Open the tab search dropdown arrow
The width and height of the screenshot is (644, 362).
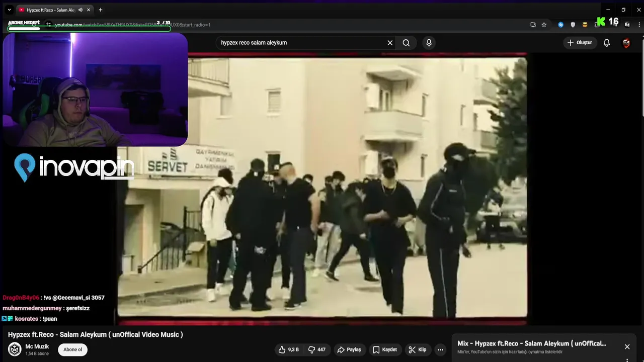click(x=9, y=10)
